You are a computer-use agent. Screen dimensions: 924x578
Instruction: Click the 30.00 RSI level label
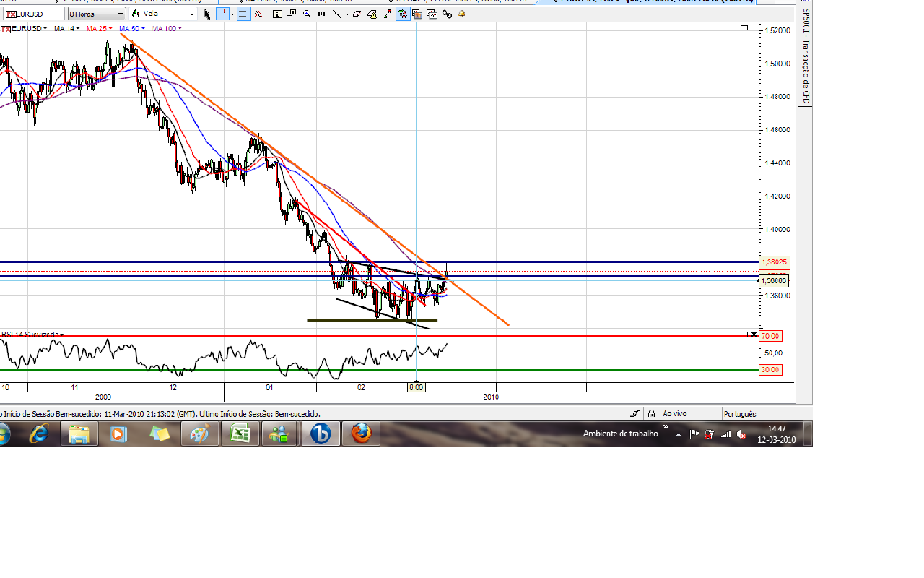pyautogui.click(x=770, y=369)
